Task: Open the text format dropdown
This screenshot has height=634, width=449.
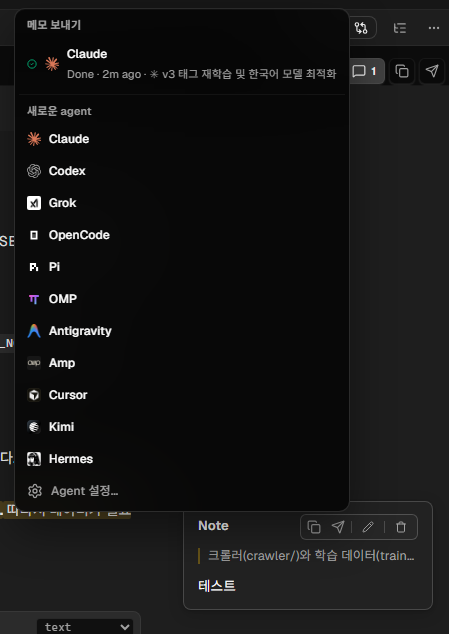Action: [85, 627]
